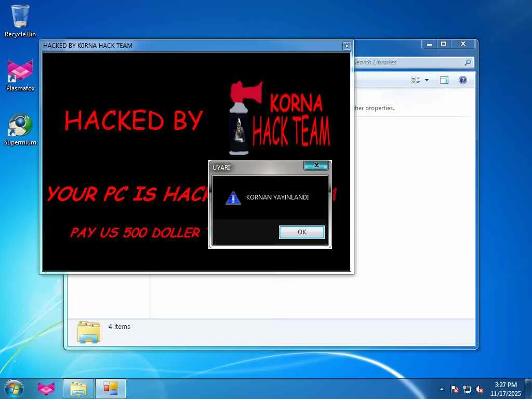Image resolution: width=532 pixels, height=399 pixels.
Task: Minimize the Libraries explorer window
Action: (x=430, y=44)
